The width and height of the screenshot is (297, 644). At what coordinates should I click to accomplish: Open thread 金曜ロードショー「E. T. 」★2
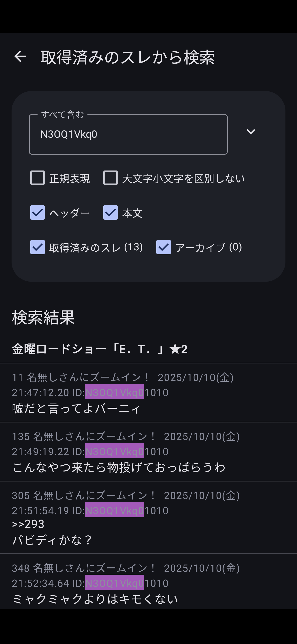tap(99, 349)
